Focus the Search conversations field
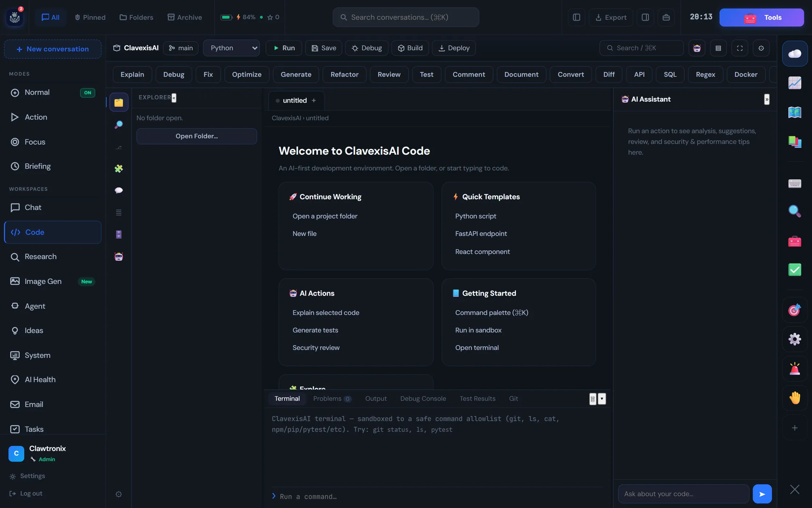This screenshot has height=508, width=812. [406, 17]
